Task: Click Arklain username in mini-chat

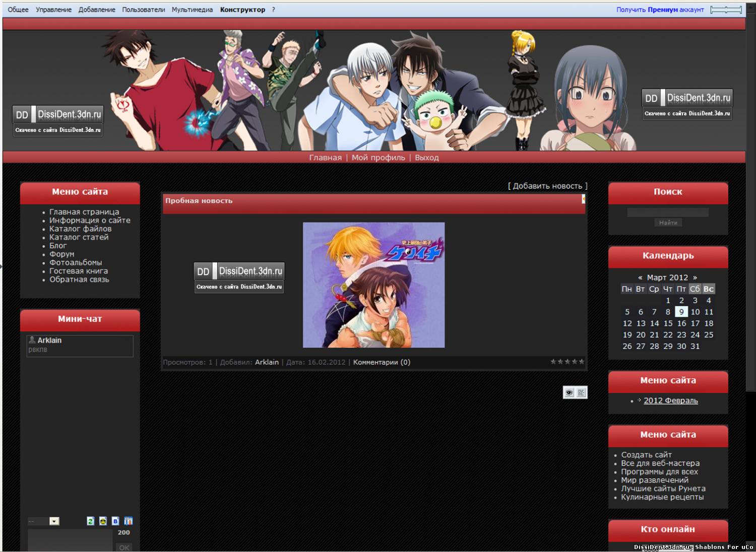Action: pos(49,340)
